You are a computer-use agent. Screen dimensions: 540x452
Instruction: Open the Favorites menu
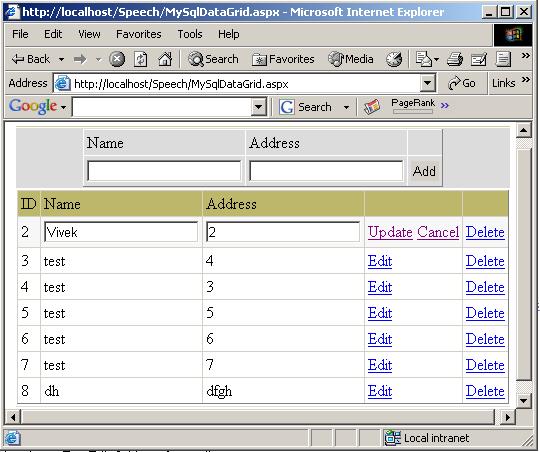pyautogui.click(x=139, y=34)
